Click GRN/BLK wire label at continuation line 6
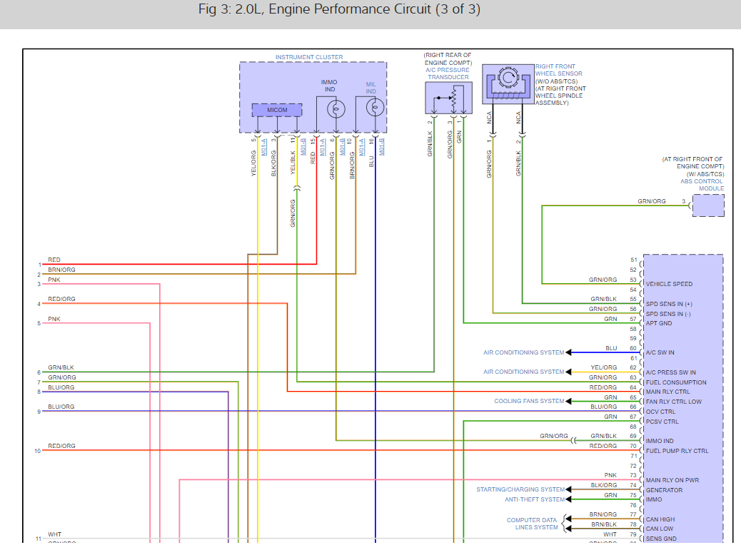The width and height of the screenshot is (741, 560). point(61,367)
